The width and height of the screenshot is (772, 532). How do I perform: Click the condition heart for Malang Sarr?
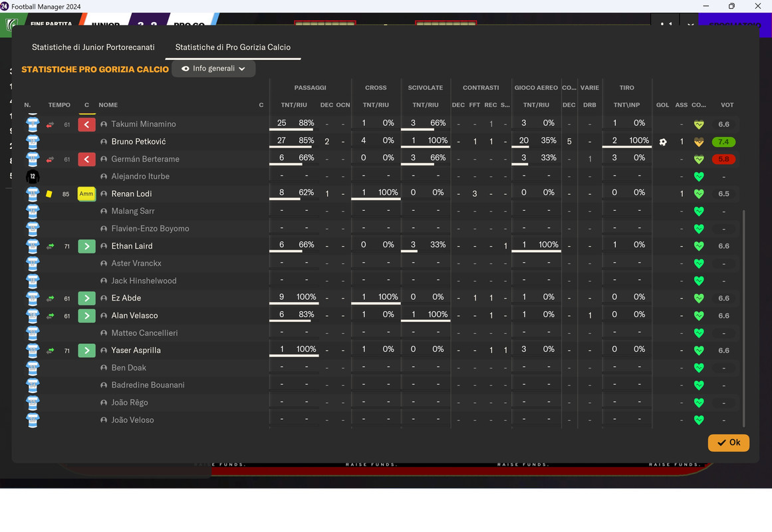[x=699, y=211]
